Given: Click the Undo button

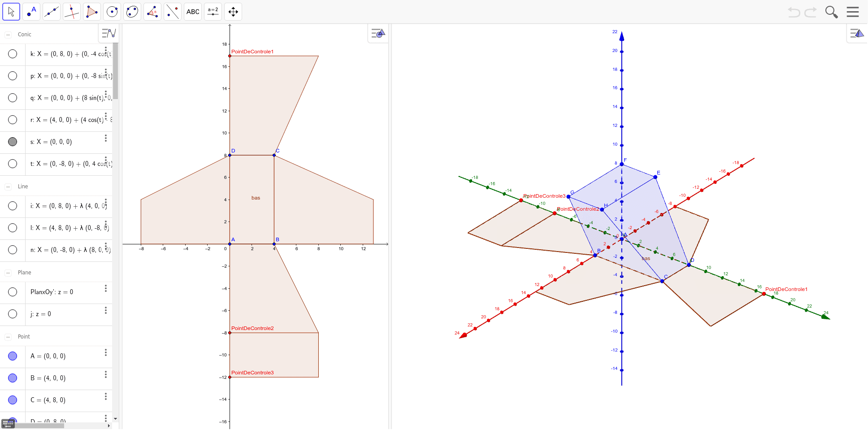Looking at the screenshot, I should [793, 12].
